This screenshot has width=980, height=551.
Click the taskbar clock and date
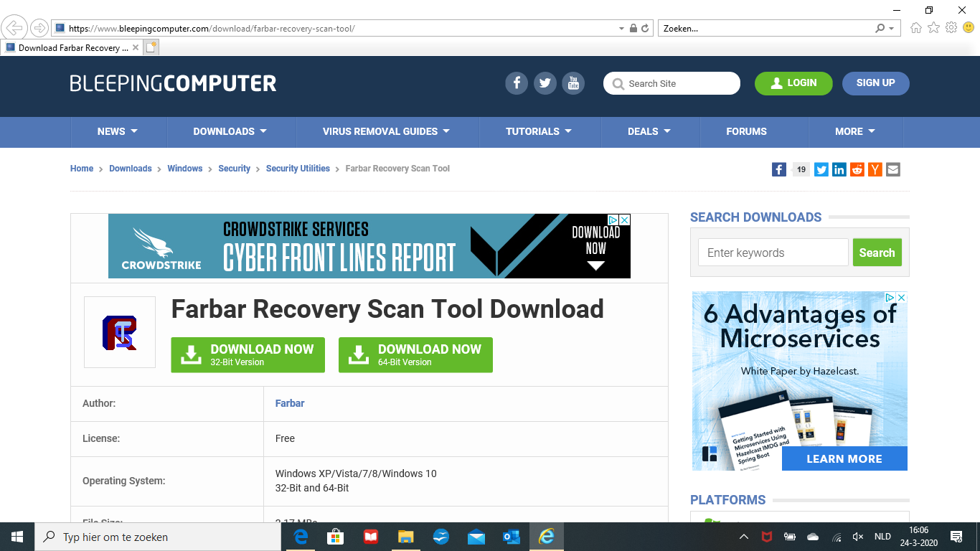[x=918, y=537]
